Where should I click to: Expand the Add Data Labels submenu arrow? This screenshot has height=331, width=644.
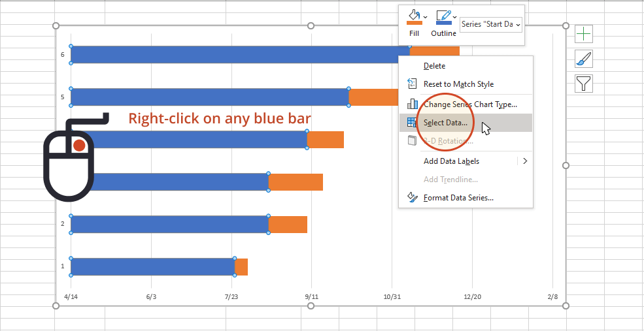(x=525, y=161)
